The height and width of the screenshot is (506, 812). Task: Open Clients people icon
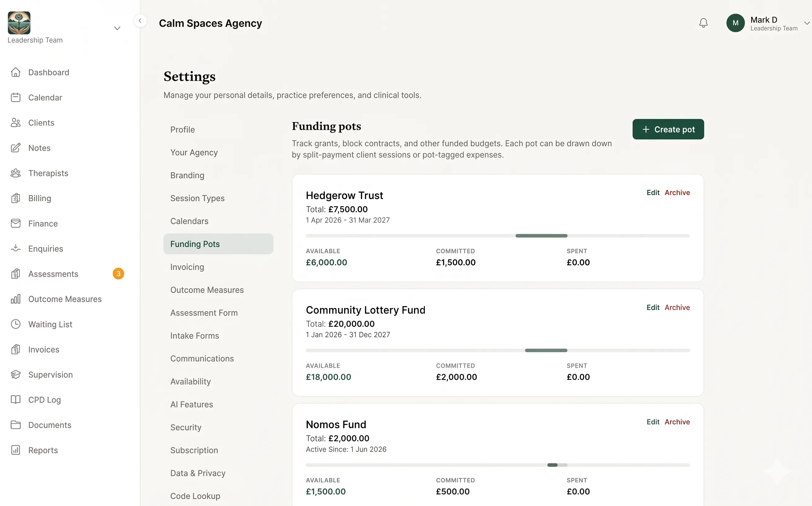[15, 122]
